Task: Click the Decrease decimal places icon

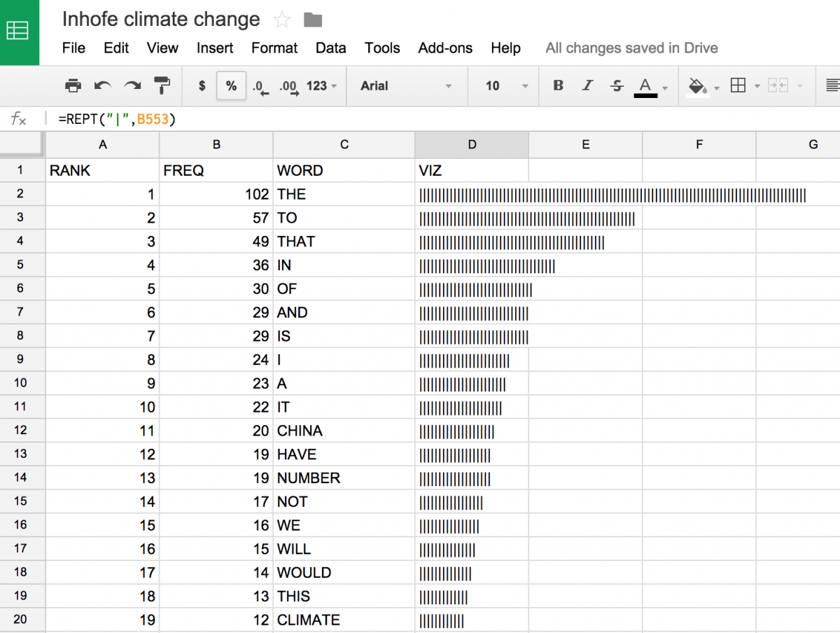Action: pyautogui.click(x=259, y=85)
